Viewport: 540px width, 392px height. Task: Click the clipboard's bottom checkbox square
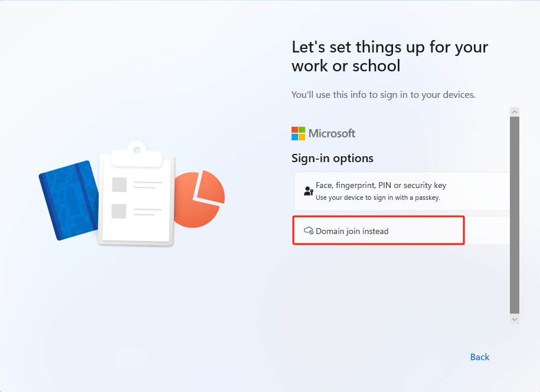119,211
